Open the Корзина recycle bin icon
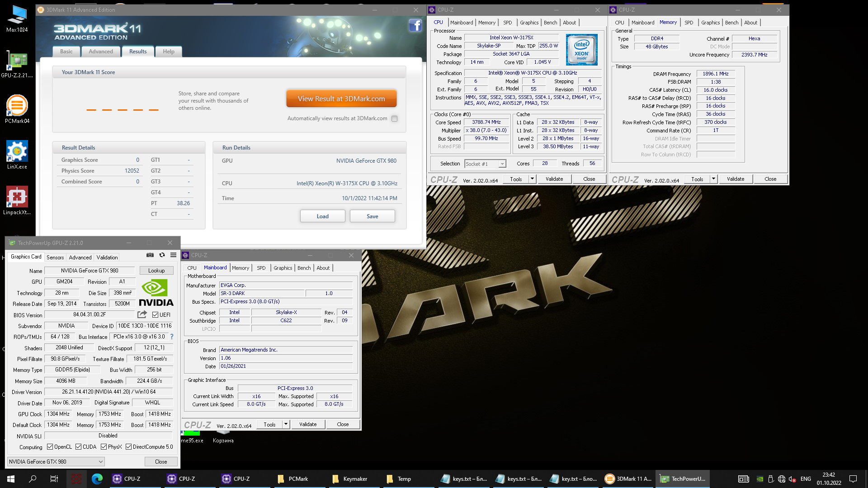The image size is (868, 488). [x=223, y=437]
